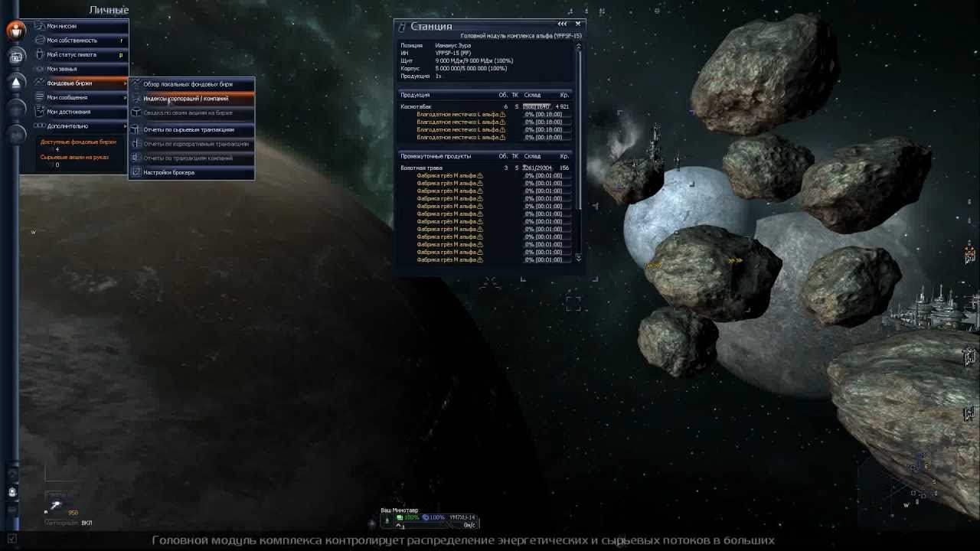Click the back arrows in Станция window header
This screenshot has height=551, width=980.
click(x=562, y=24)
